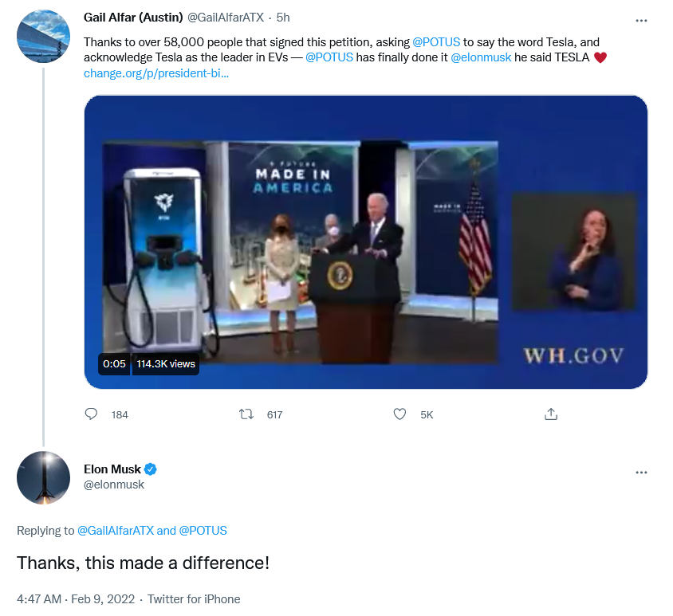Click the Elon Musk display name
This screenshot has height=616, width=673.
111,469
